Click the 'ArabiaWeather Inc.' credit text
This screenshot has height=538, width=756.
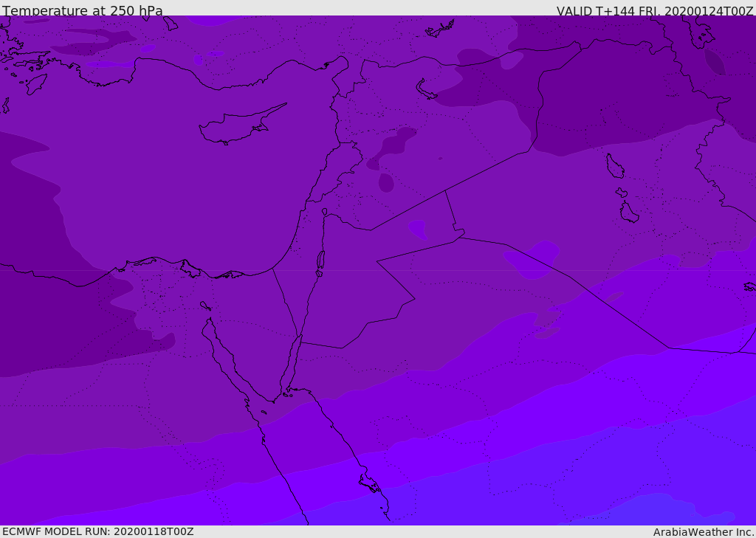[704, 532]
